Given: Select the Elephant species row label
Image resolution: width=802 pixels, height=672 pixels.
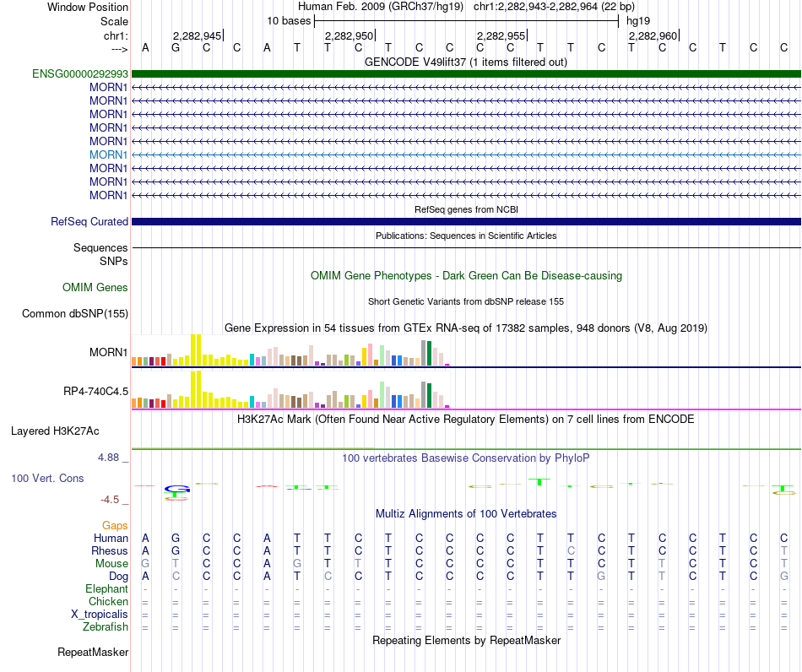Looking at the screenshot, I should (107, 588).
